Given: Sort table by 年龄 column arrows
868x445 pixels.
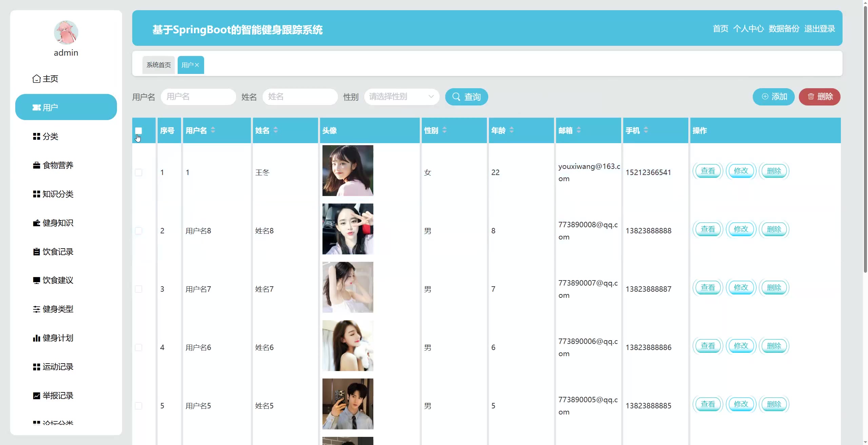Looking at the screenshot, I should click(x=511, y=130).
